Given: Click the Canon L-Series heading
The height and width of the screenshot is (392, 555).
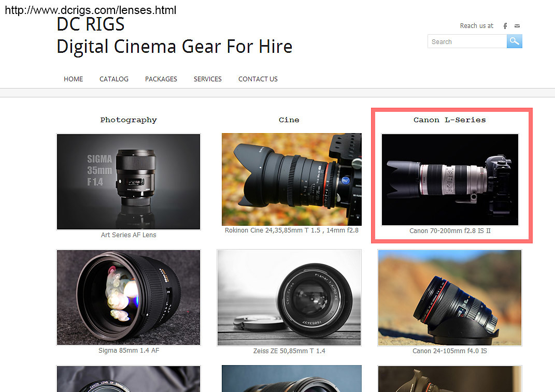Looking at the screenshot, I should tap(450, 120).
